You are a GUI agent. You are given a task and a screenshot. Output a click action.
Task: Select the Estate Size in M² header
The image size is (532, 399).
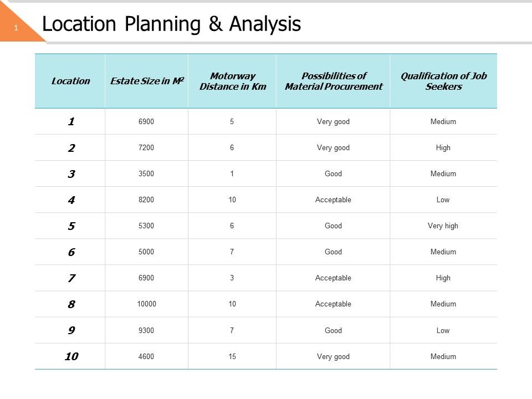(x=147, y=81)
